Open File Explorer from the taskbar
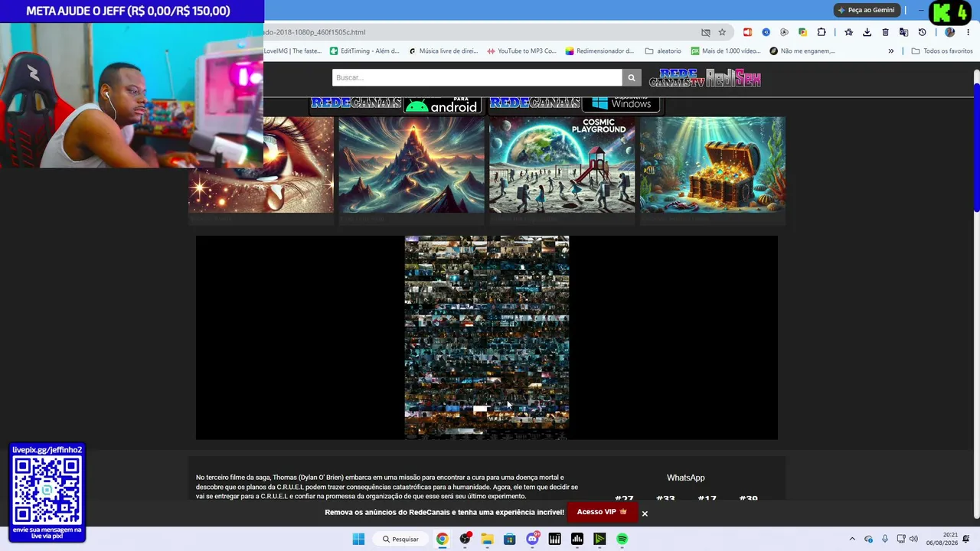The height and width of the screenshot is (551, 980). [x=487, y=539]
